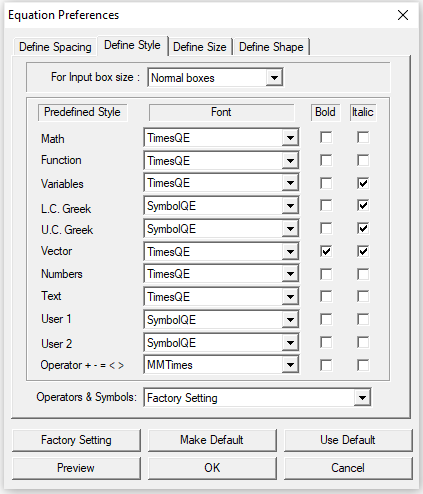Open the Operator font dropdown showing MMTimes
423x494 pixels.
click(290, 365)
